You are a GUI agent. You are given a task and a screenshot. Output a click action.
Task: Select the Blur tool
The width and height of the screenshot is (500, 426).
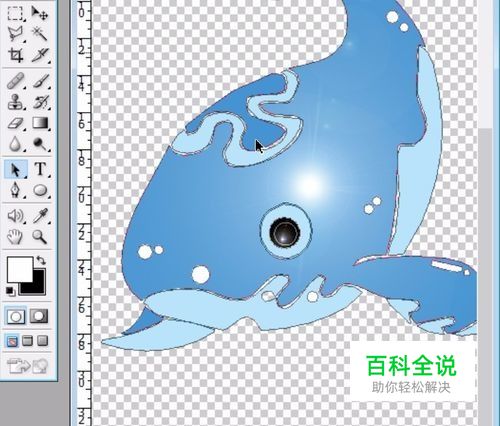(15, 144)
